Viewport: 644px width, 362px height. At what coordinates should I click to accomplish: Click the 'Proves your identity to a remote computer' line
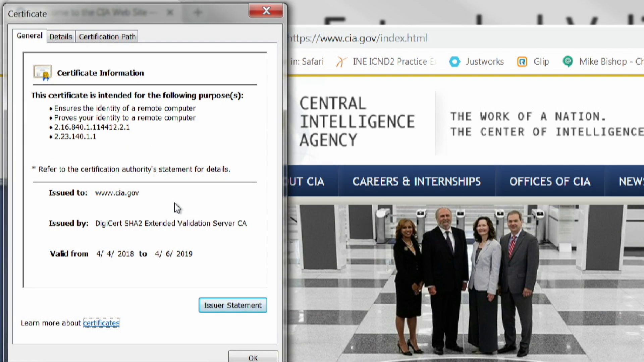125,118
